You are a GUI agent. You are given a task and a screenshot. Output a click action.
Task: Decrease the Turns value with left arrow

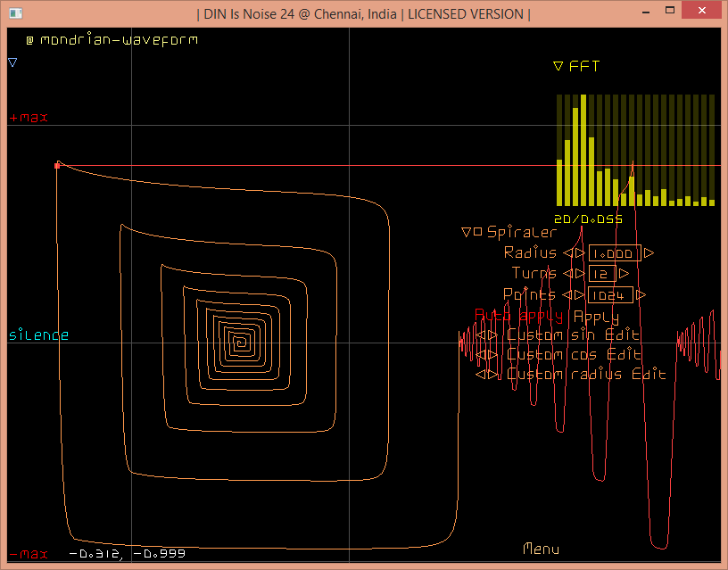point(567,274)
